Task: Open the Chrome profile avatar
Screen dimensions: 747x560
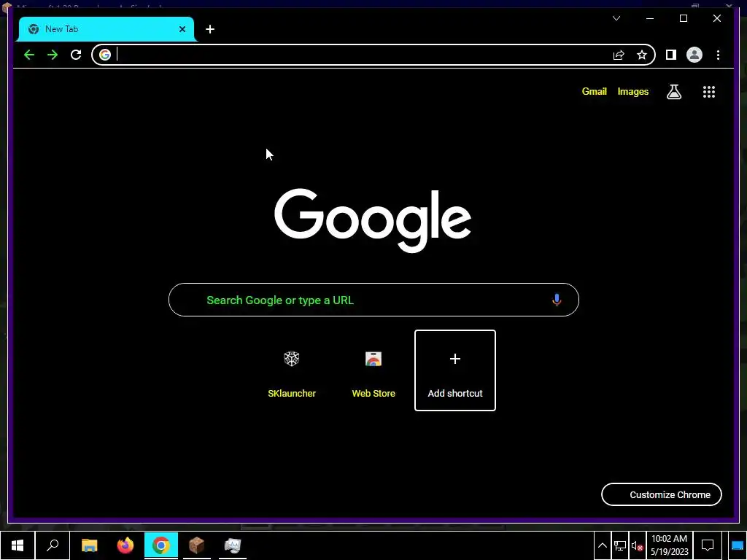Action: click(x=694, y=55)
